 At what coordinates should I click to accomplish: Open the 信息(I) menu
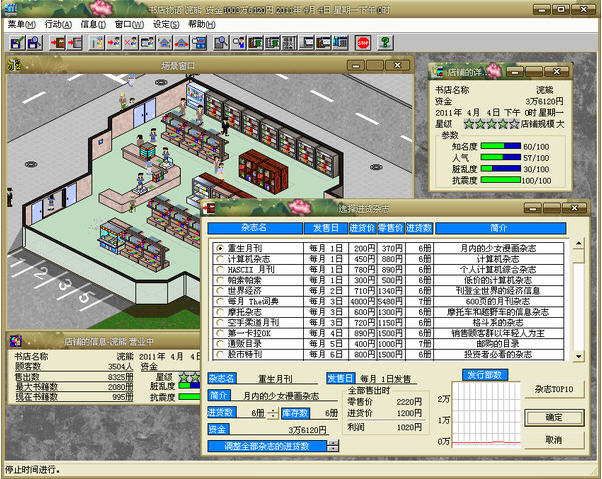click(93, 24)
